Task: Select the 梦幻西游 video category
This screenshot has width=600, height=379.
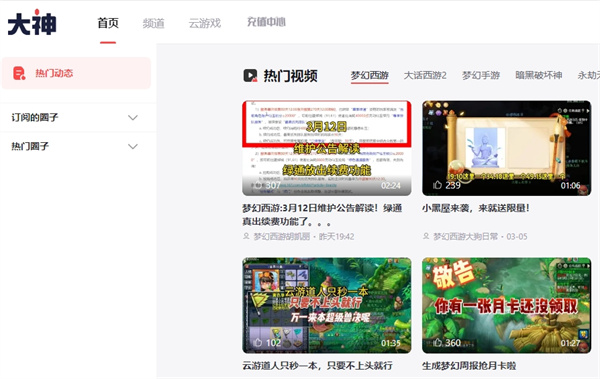Action: click(370, 75)
